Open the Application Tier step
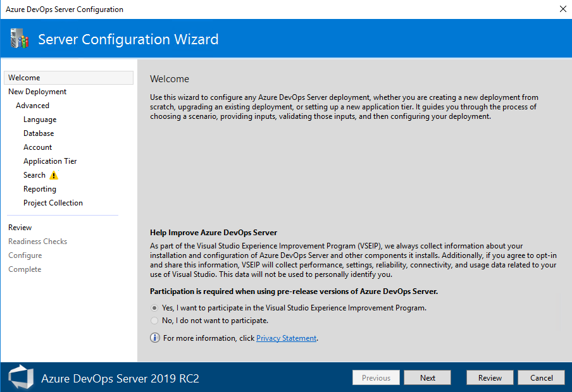 pos(50,161)
